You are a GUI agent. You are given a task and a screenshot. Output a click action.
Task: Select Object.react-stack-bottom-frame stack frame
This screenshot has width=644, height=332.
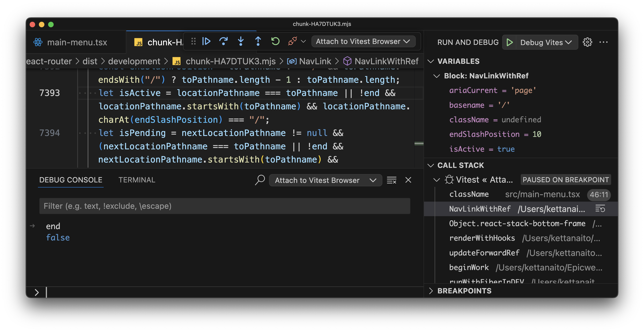click(521, 224)
